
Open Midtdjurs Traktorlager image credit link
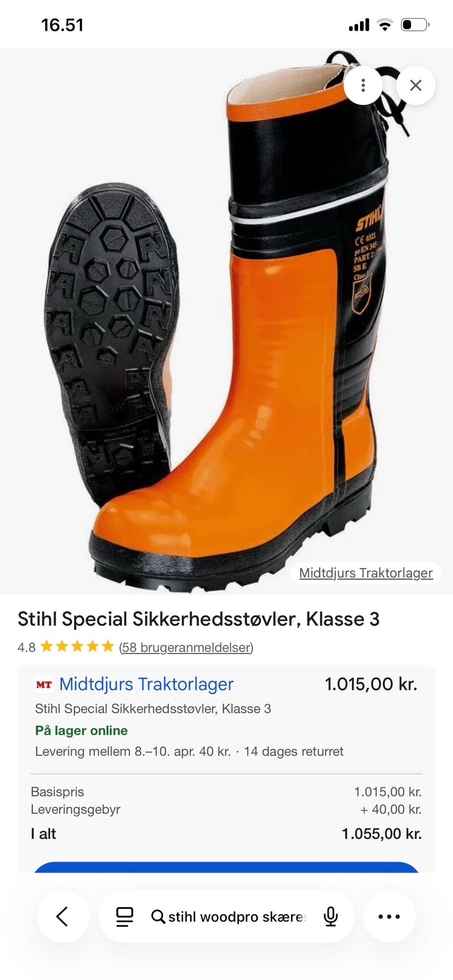click(366, 573)
